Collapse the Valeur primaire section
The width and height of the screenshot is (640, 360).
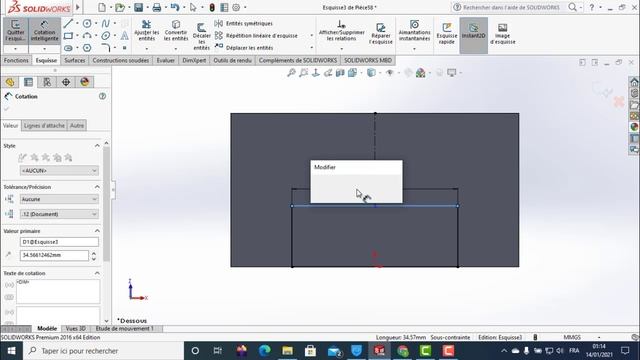pos(97,231)
